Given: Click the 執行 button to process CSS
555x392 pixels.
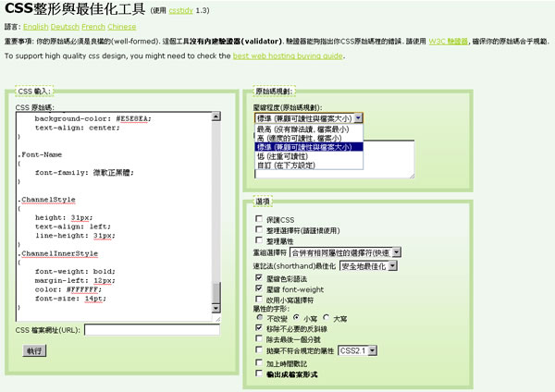Looking at the screenshot, I should [34, 351].
